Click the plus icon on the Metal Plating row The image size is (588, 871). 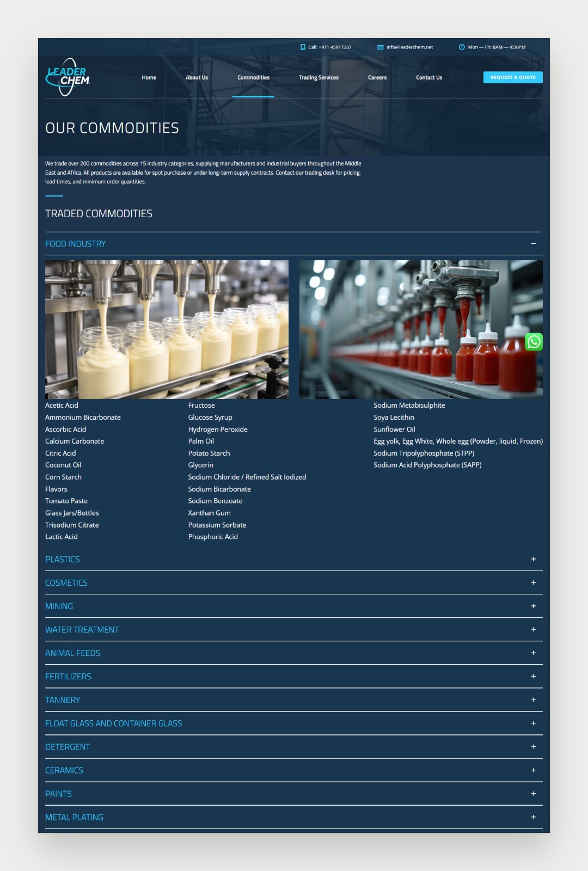click(534, 817)
